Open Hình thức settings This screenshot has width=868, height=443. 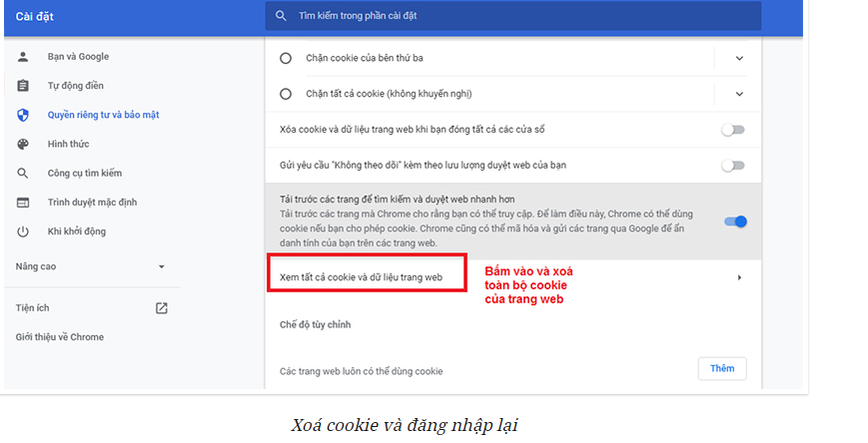coord(68,144)
